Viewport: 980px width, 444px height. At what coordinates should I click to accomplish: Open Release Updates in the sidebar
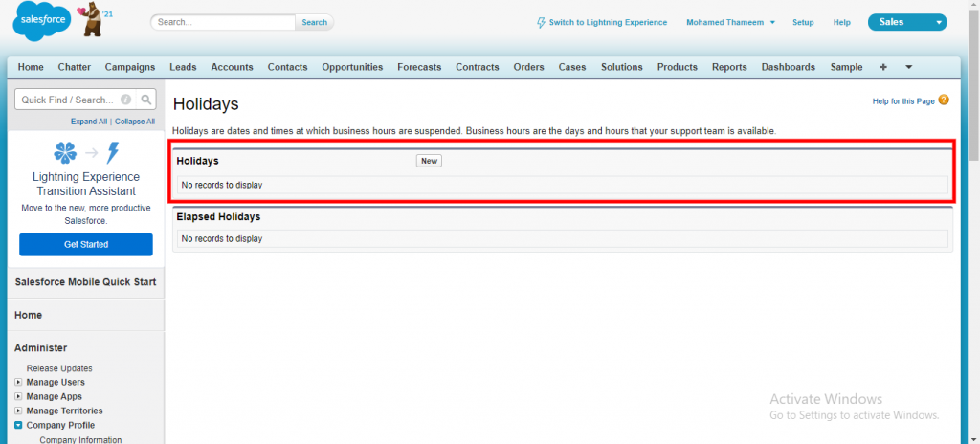click(59, 368)
